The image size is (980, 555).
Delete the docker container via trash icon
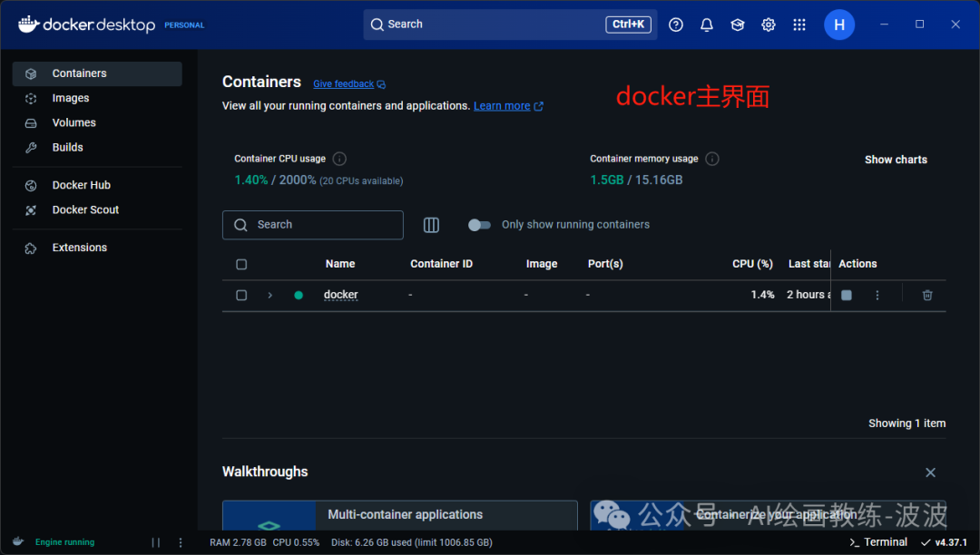point(927,296)
